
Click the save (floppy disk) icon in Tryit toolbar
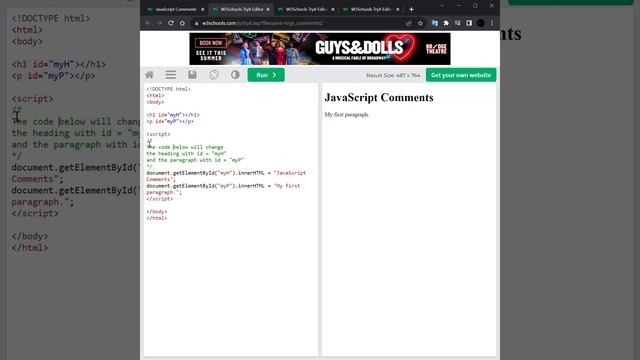(x=192, y=75)
